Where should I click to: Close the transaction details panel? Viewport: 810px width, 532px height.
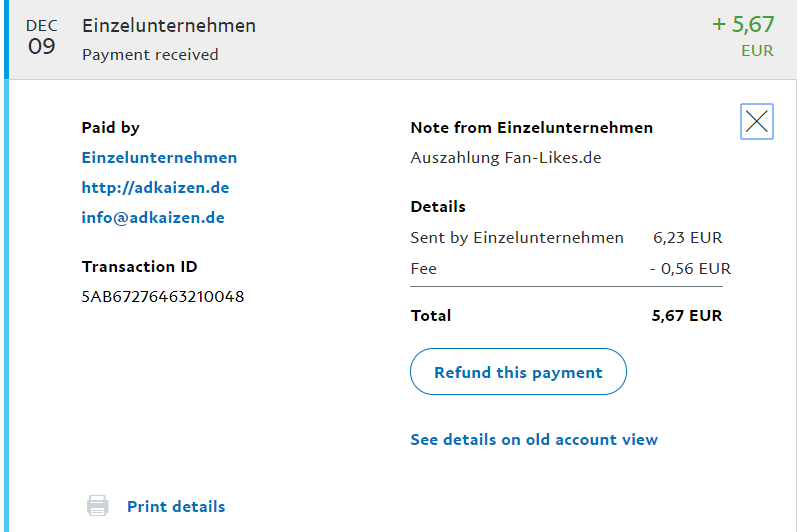coord(757,122)
